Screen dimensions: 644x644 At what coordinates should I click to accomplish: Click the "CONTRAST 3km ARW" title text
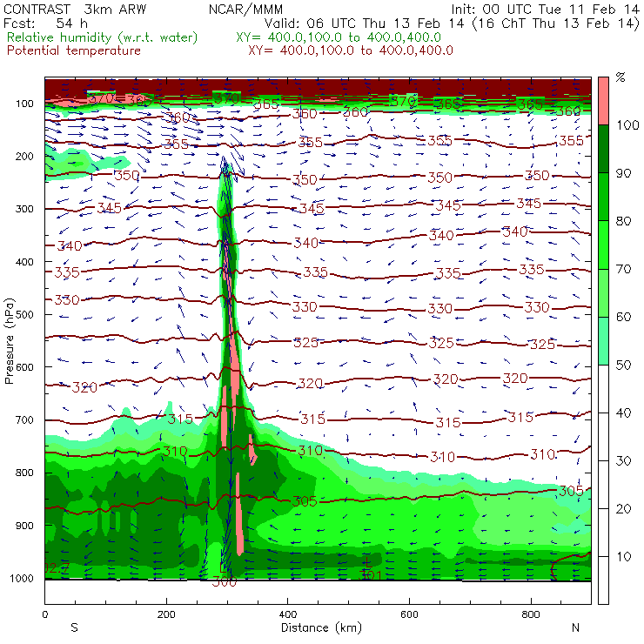(x=75, y=9)
